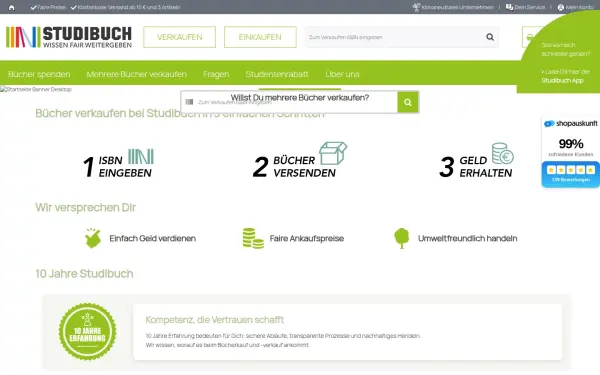
Task: Click the tree icon by Umweltfreundlich handeln
Action: pos(401,238)
